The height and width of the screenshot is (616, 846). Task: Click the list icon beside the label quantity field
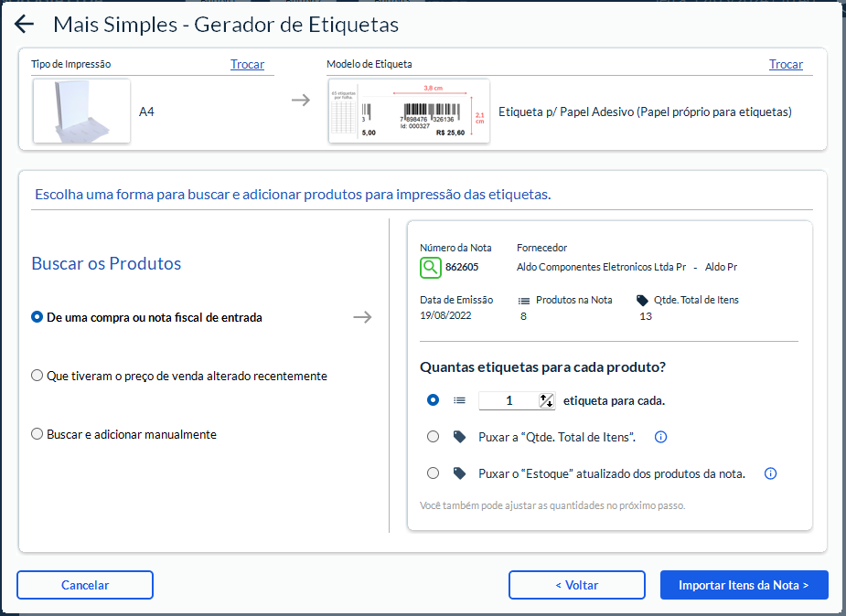tap(459, 400)
